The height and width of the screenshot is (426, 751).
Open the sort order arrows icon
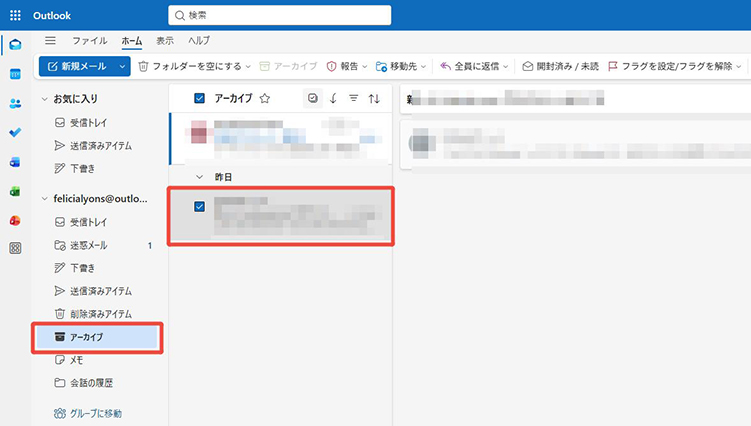[374, 98]
